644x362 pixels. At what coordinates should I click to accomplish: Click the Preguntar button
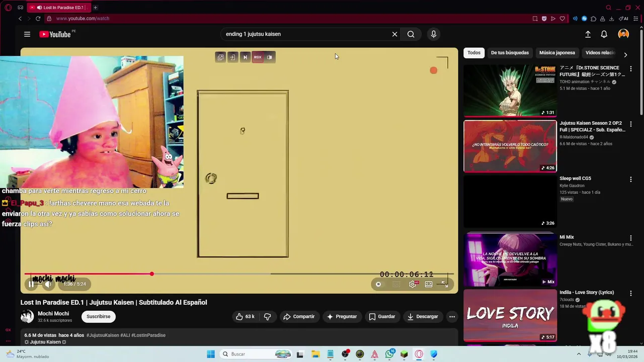(342, 317)
